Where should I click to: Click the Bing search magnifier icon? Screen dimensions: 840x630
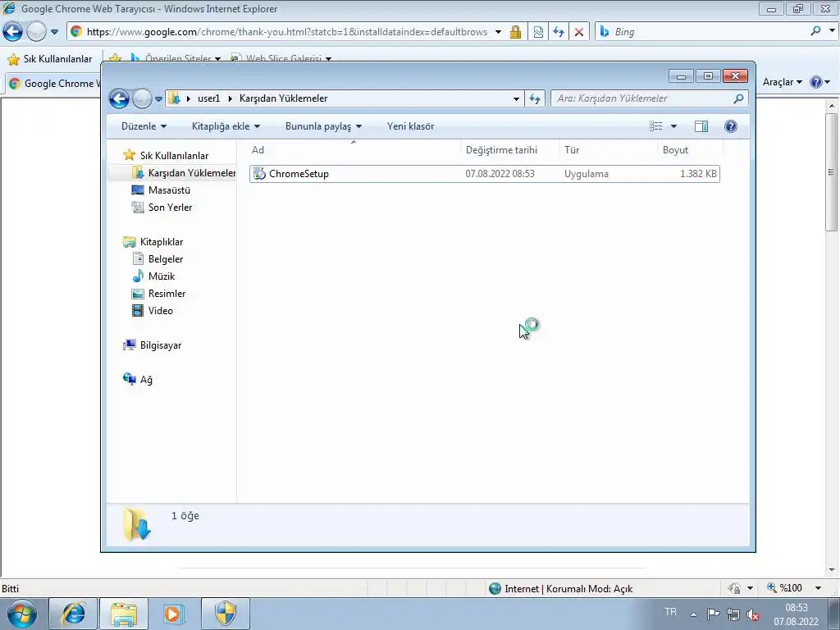click(x=815, y=31)
